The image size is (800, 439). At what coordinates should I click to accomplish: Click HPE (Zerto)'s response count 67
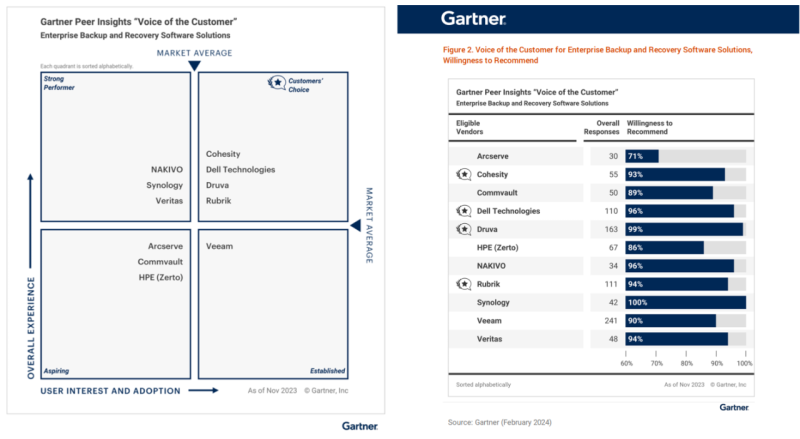[613, 248]
